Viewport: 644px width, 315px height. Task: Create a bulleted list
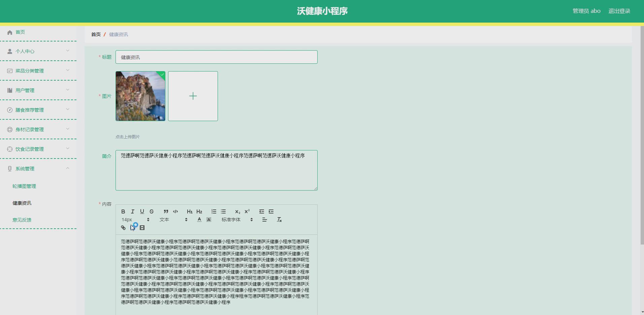[223, 211]
